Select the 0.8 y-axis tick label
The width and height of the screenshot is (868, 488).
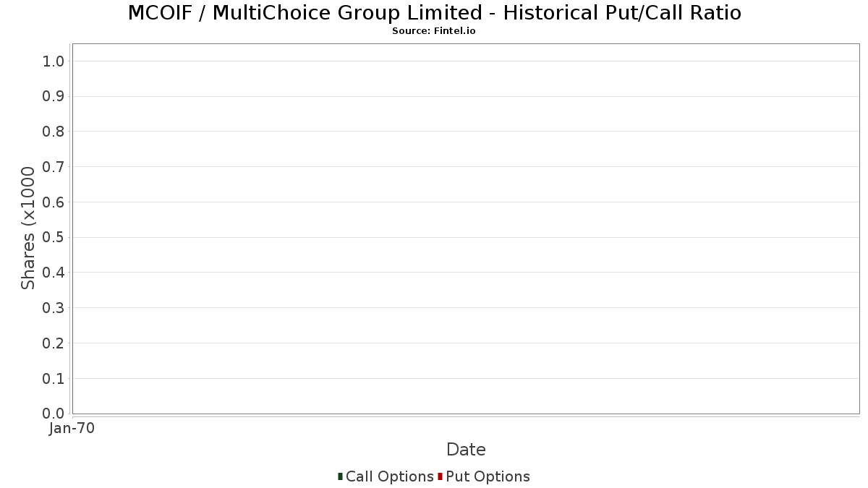[x=54, y=132]
